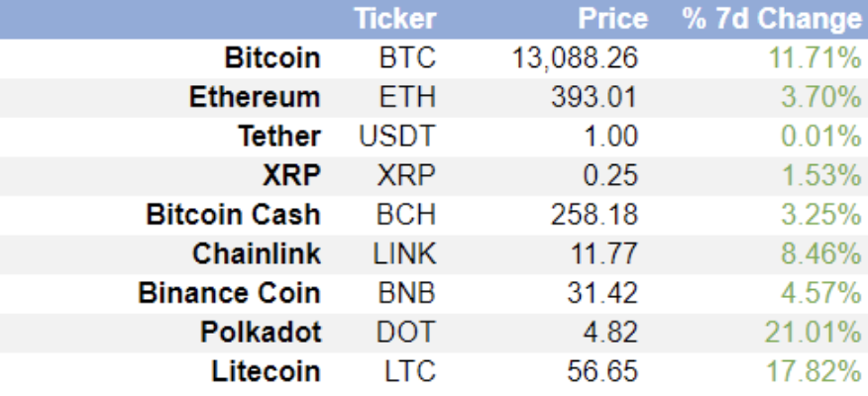Select the Bitcoin row name
Viewport: 868px width, 396px height.
pyautogui.click(x=272, y=57)
